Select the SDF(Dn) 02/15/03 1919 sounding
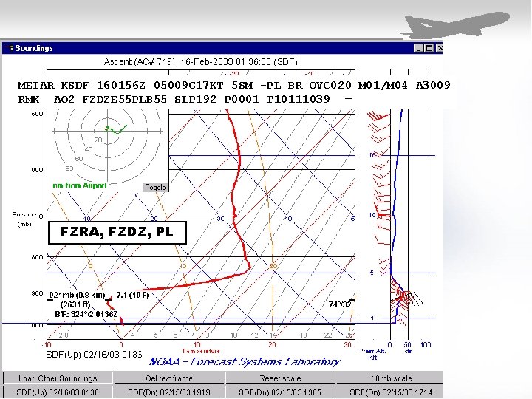This screenshot has height=399, width=532. point(169,392)
